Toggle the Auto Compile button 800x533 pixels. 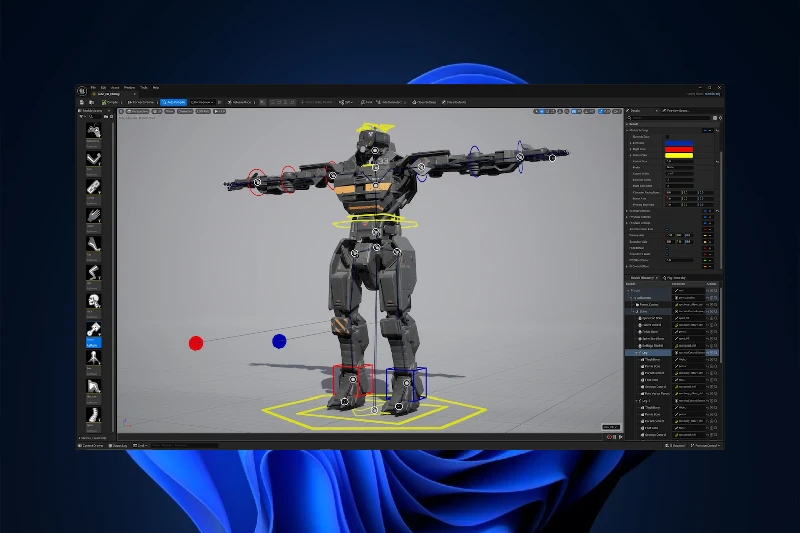173,102
